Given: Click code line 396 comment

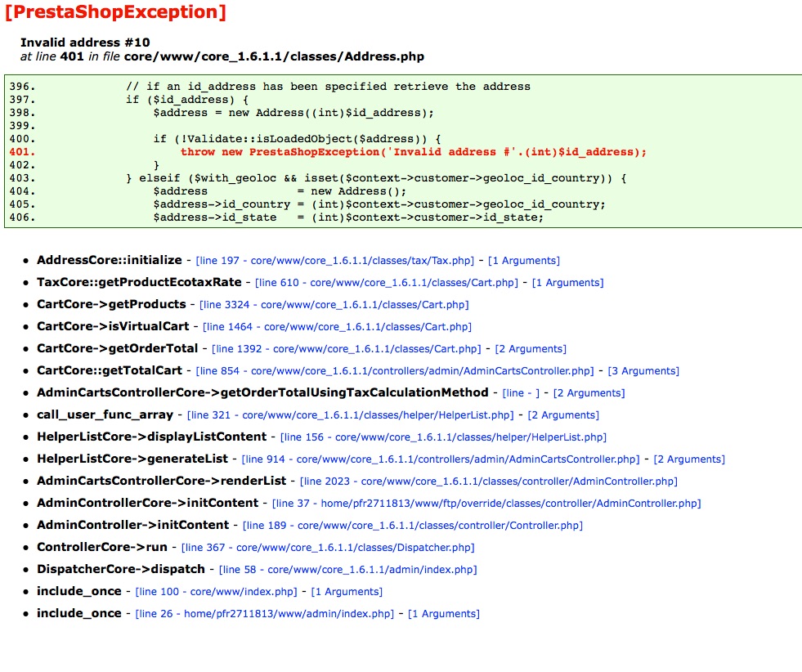Looking at the screenshot, I should click(328, 87).
